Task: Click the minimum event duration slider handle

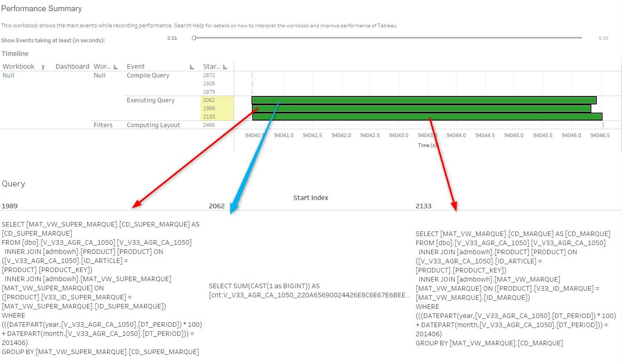Action: [194, 38]
